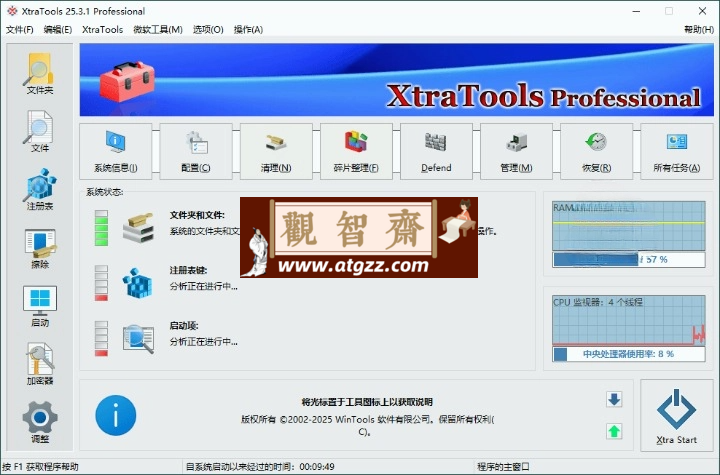
Task: Click the blue down arrow button
Action: 614,400
